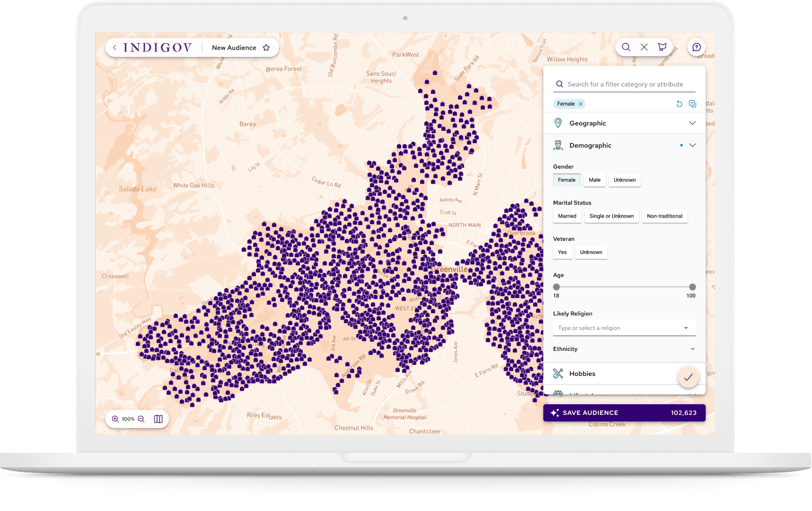Viewport: 812px width, 511px height.
Task: Click the 102,623 audience count
Action: [683, 413]
